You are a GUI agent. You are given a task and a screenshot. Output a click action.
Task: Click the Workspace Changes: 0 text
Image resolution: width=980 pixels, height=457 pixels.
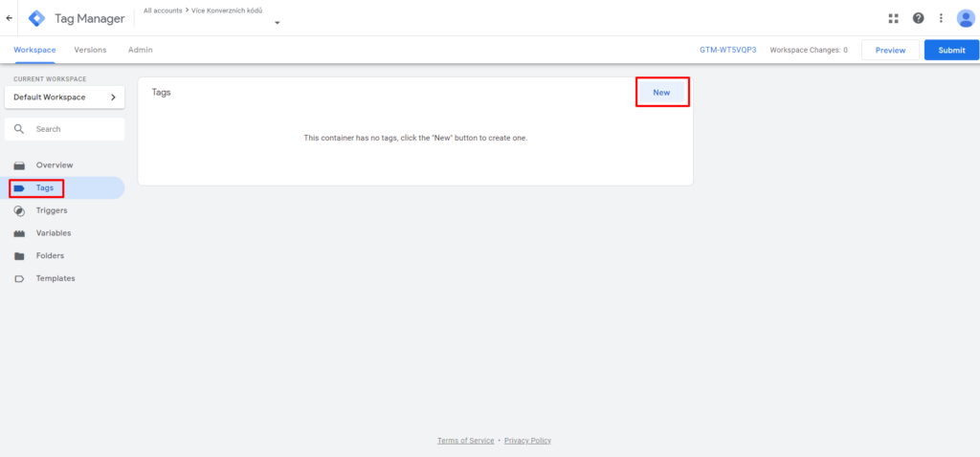(x=809, y=50)
